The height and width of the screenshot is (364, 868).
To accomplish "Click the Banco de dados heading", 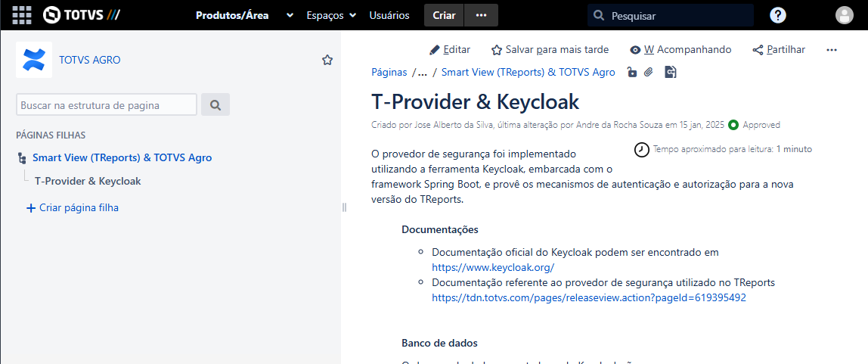I will (x=439, y=343).
